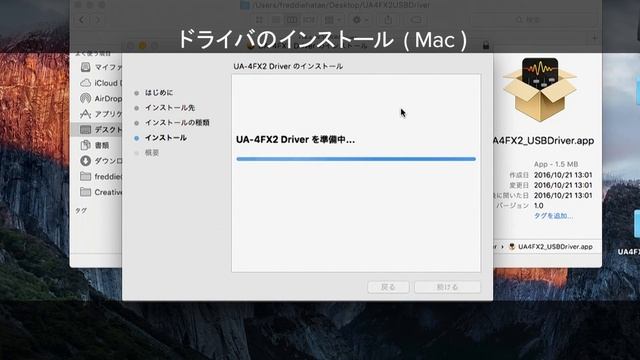Open the freddie home folder in sidebar
This screenshot has width=640, height=360.
[x=101, y=177]
